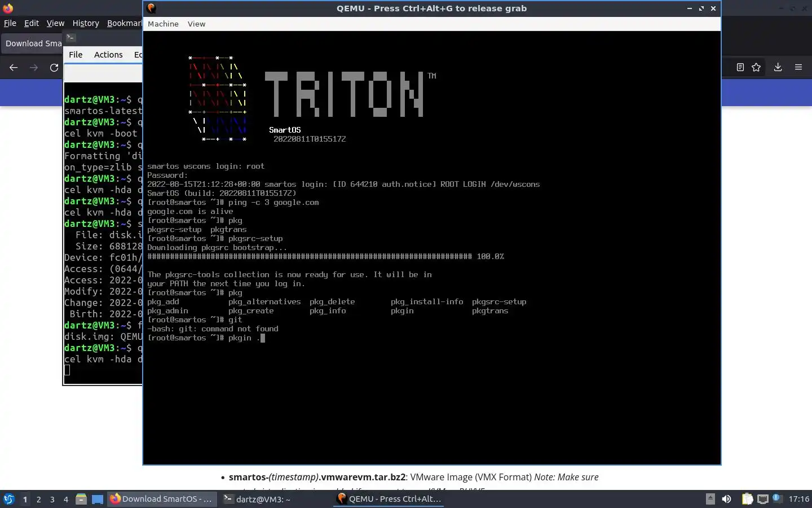The width and height of the screenshot is (812, 508).
Task: Open the clipboard manager tray icon
Action: (x=747, y=499)
